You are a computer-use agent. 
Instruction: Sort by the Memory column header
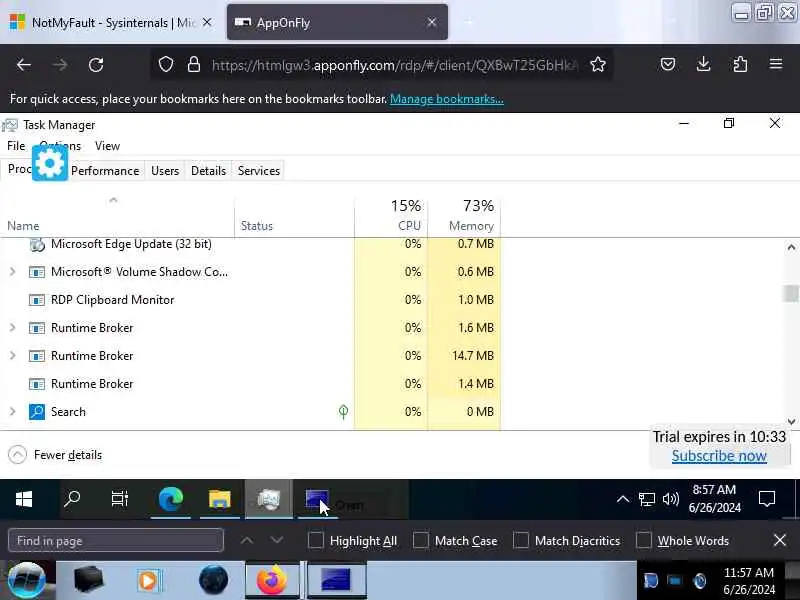point(464,216)
